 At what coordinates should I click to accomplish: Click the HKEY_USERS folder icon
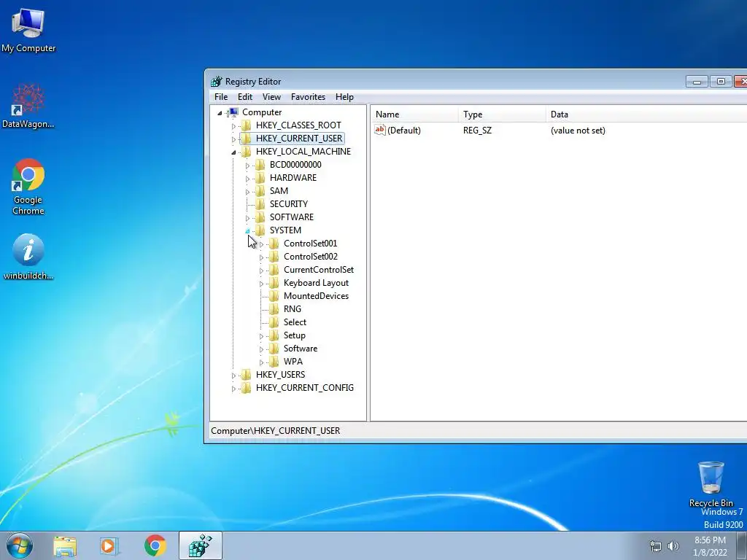[x=247, y=375]
